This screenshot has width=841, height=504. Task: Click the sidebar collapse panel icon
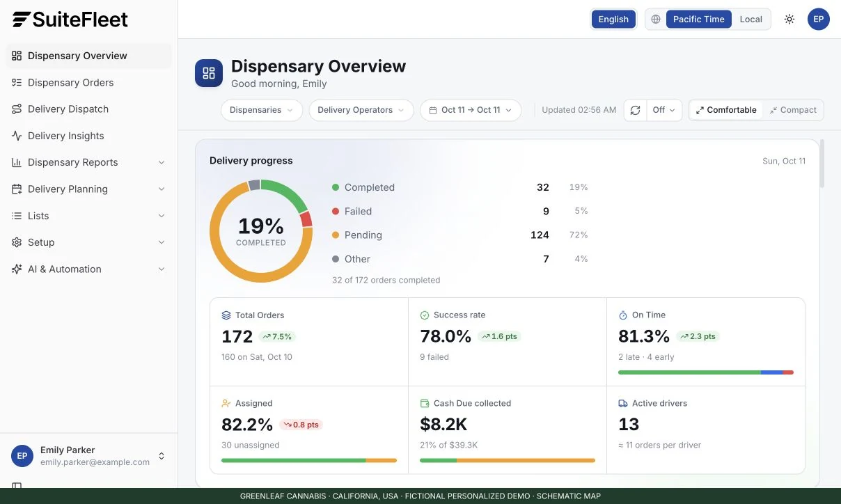click(17, 486)
